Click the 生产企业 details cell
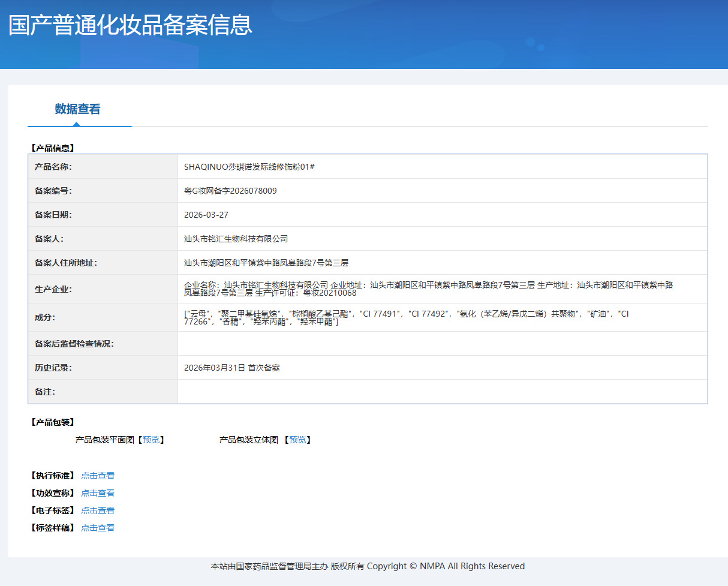The image size is (728, 586). tap(443, 289)
